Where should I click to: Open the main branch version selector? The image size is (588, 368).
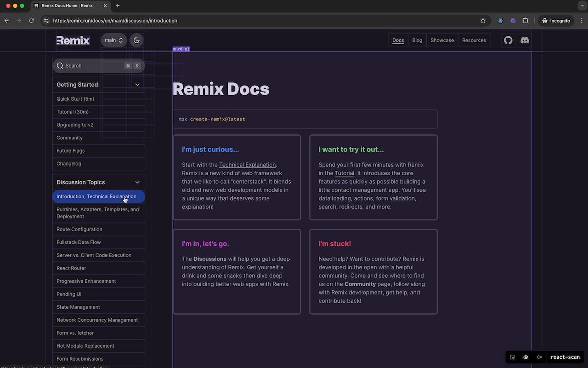click(113, 40)
